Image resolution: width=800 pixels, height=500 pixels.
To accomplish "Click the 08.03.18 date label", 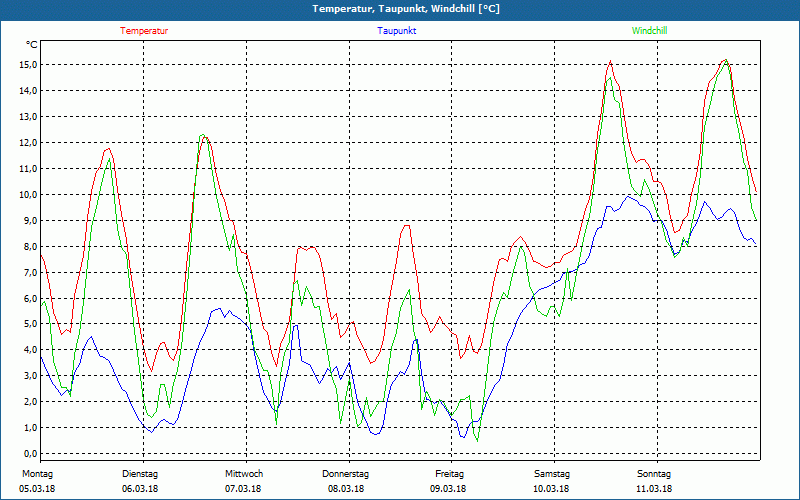I will 346,489.
